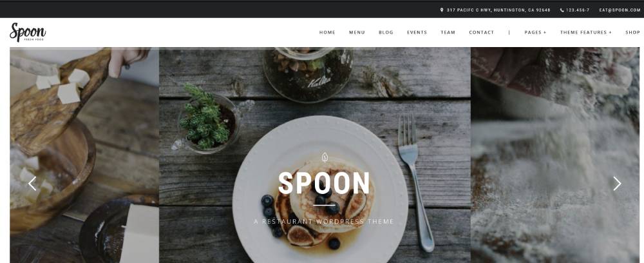Click the leaf icon above the SPOON title
Screen dimensions: 644x263
click(325, 157)
